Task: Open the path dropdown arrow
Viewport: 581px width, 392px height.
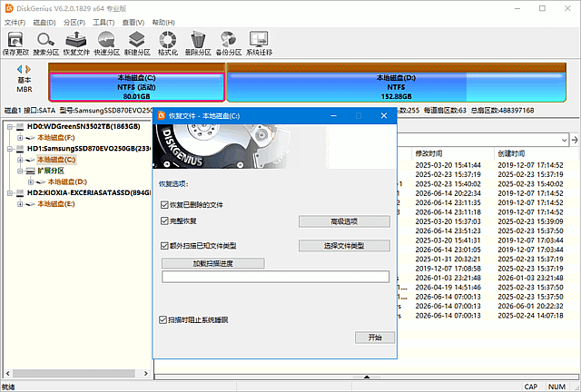Action: pyautogui.click(x=564, y=140)
